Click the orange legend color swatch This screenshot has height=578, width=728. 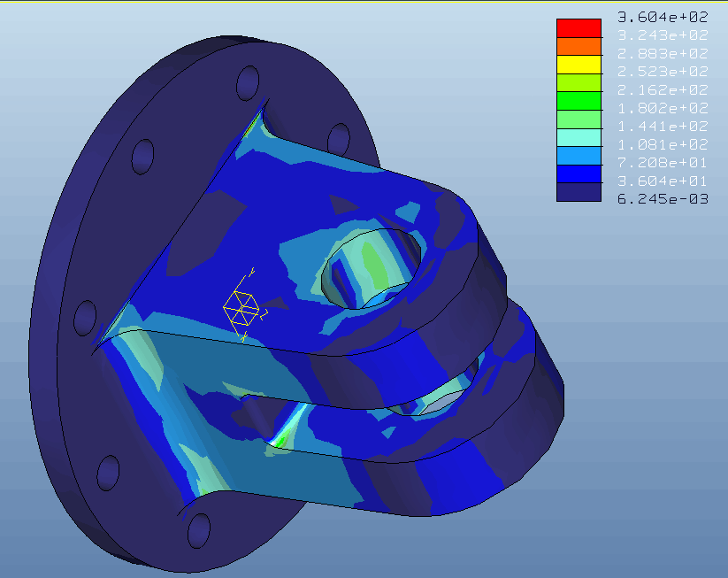[579, 46]
